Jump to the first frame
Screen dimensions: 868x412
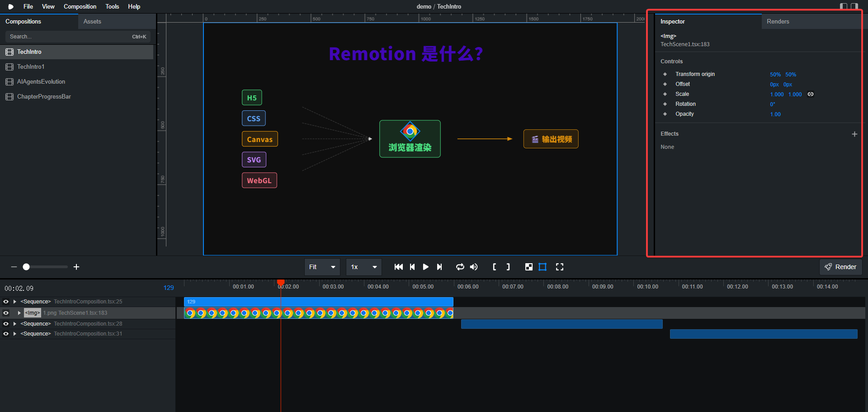[x=398, y=267]
